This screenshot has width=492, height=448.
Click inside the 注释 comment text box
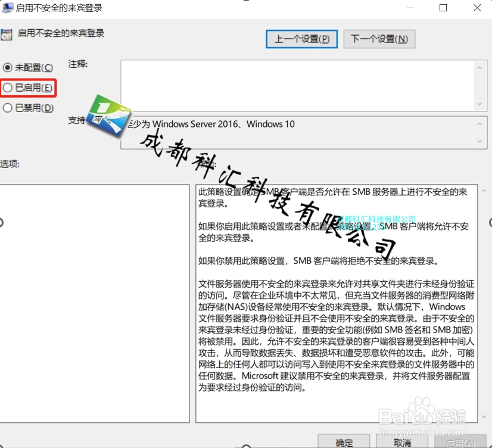coord(297,85)
